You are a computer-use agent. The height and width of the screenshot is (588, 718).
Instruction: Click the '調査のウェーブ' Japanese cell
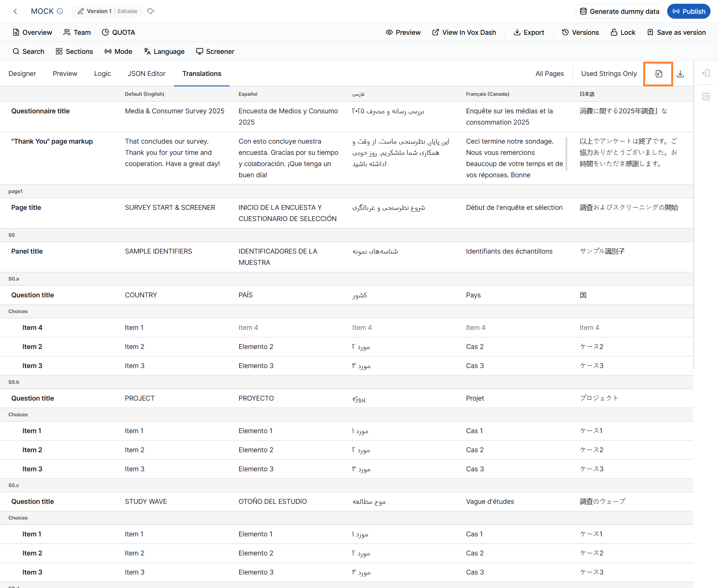point(602,502)
